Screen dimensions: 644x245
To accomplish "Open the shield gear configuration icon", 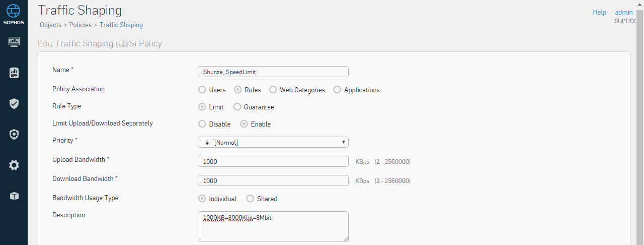I will pyautogui.click(x=14, y=134).
